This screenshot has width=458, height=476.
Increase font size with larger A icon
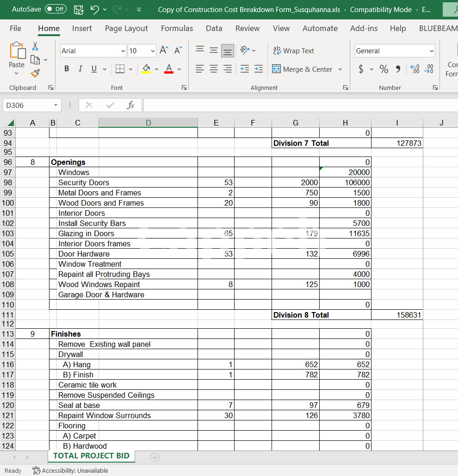164,50
